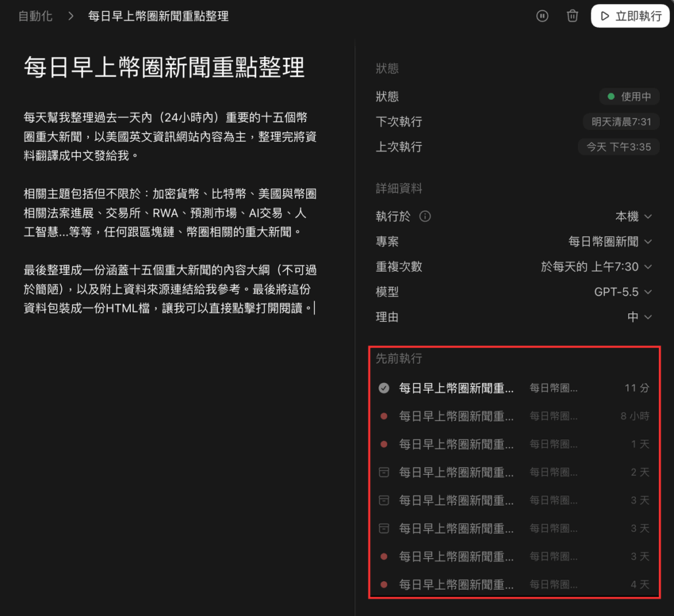This screenshot has height=616, width=674.
Task: Open the GPT-5.5 model dropdown
Action: click(623, 292)
